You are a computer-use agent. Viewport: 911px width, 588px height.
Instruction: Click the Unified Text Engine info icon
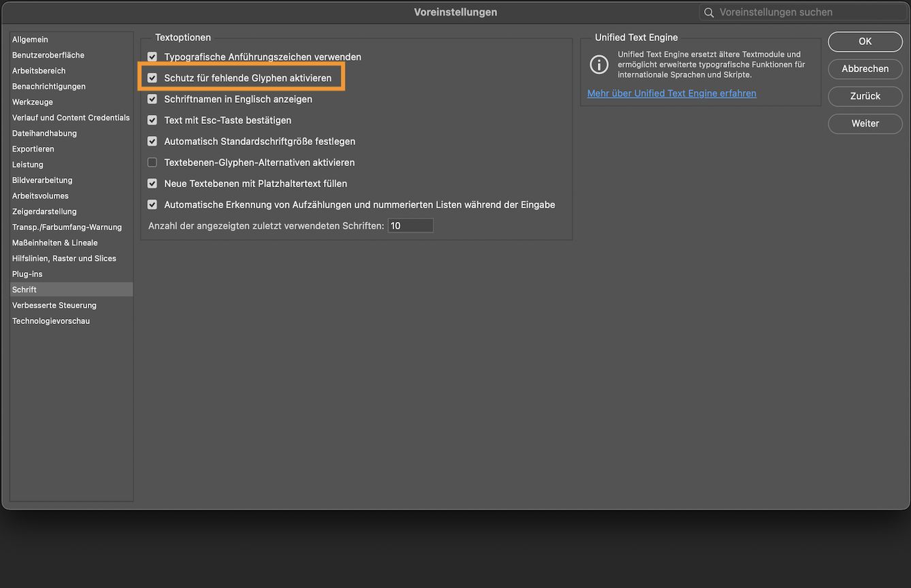tap(599, 65)
